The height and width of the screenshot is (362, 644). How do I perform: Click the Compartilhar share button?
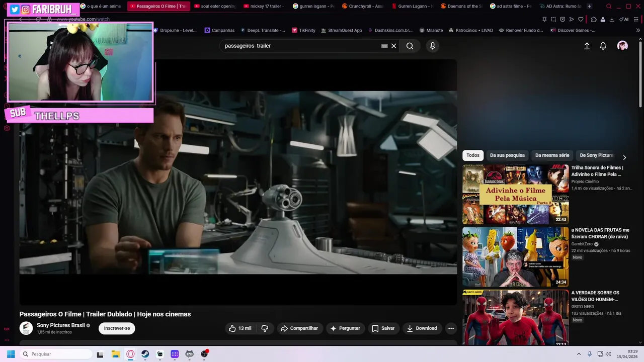point(299,328)
